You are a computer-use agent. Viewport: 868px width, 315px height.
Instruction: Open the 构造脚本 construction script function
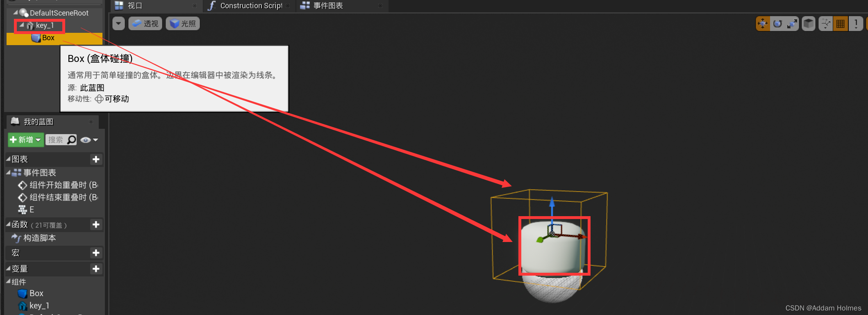[40, 238]
